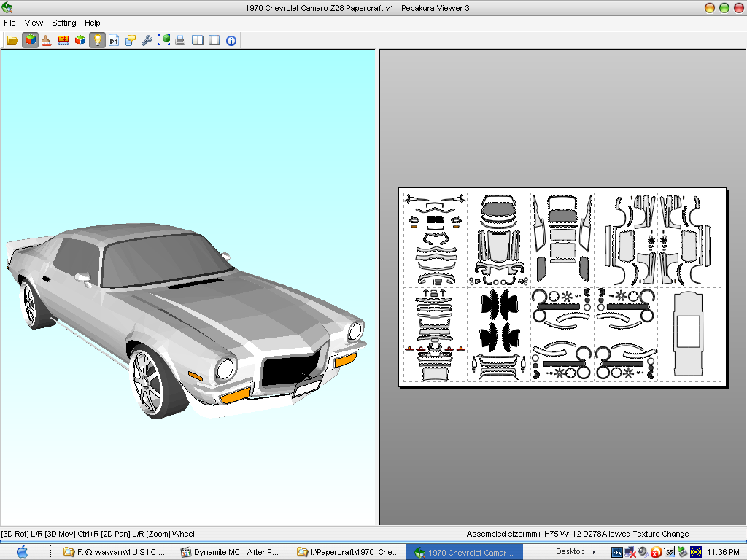Open the Setting menu

(x=64, y=23)
